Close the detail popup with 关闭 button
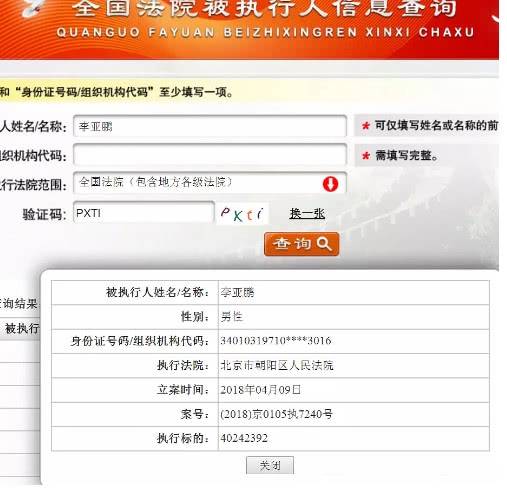The height and width of the screenshot is (502, 507). [270, 465]
